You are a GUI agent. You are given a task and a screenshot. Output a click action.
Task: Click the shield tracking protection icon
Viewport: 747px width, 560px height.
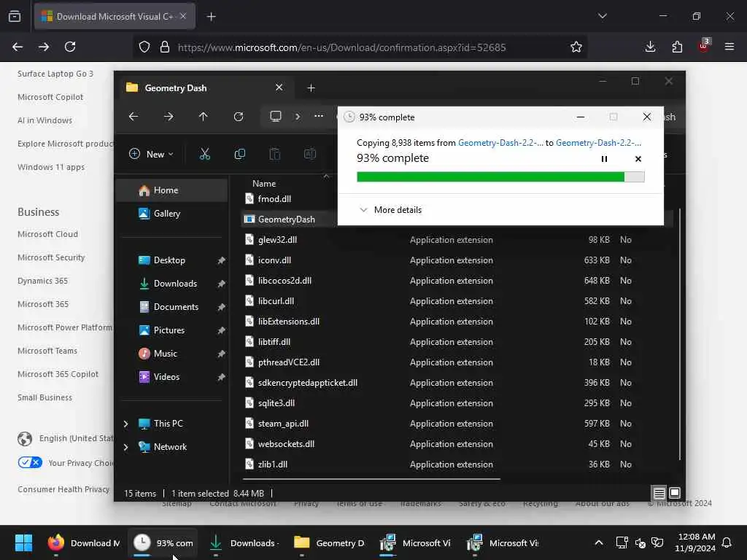pos(144,47)
